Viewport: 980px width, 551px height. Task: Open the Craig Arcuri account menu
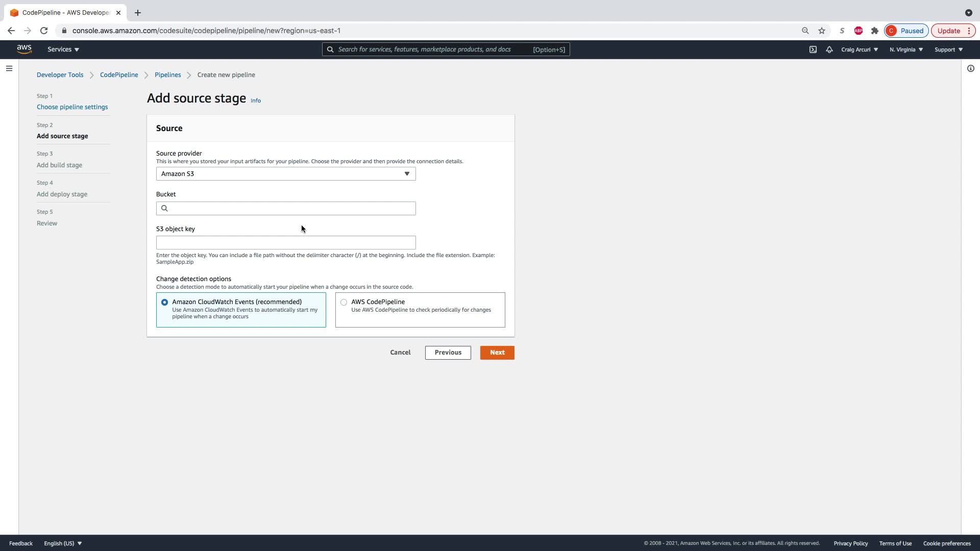[x=860, y=49]
